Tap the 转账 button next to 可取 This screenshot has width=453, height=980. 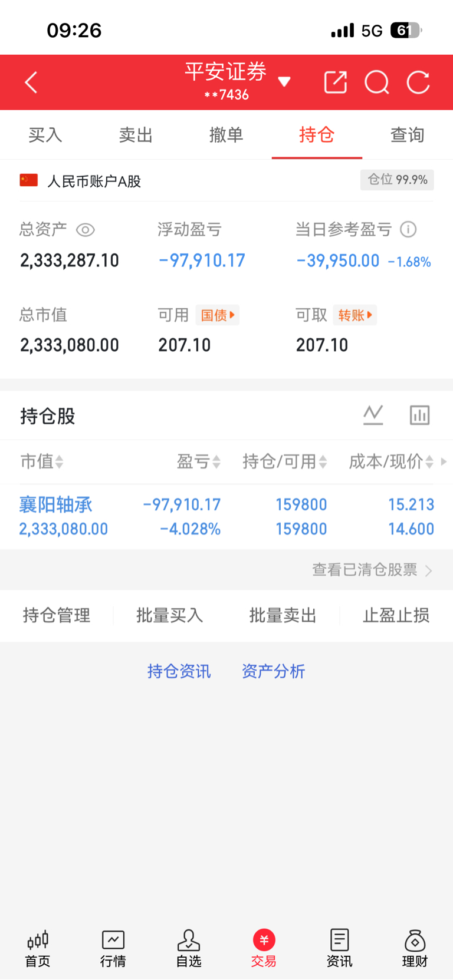click(x=355, y=315)
